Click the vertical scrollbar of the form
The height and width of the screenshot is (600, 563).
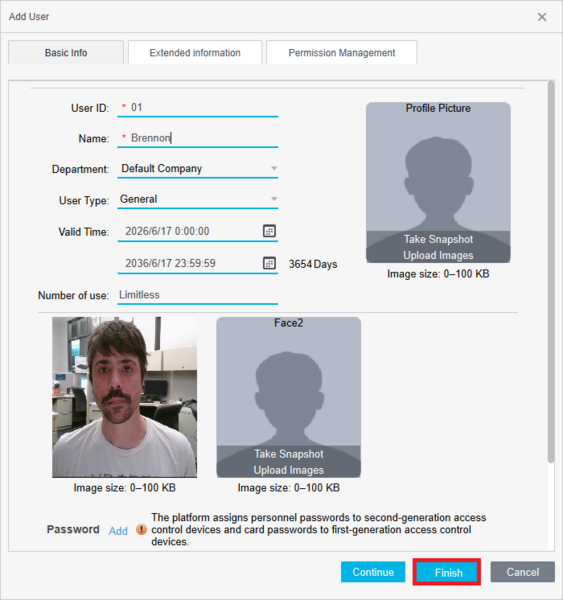click(551, 271)
